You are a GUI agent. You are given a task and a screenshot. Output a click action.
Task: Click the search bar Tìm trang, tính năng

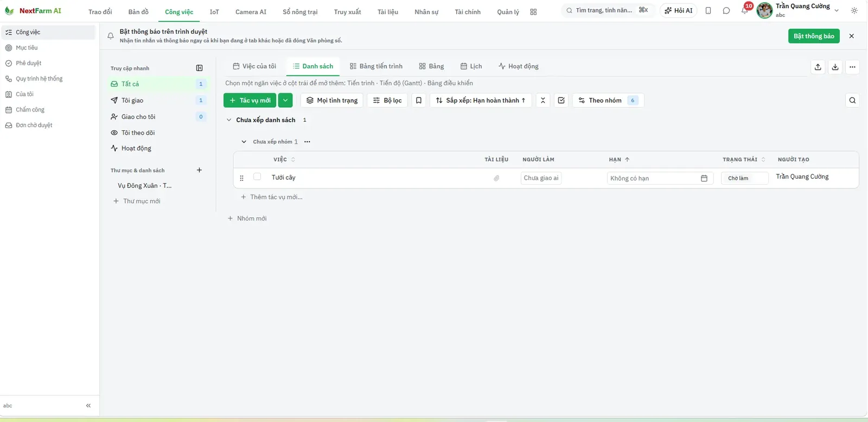pos(607,10)
